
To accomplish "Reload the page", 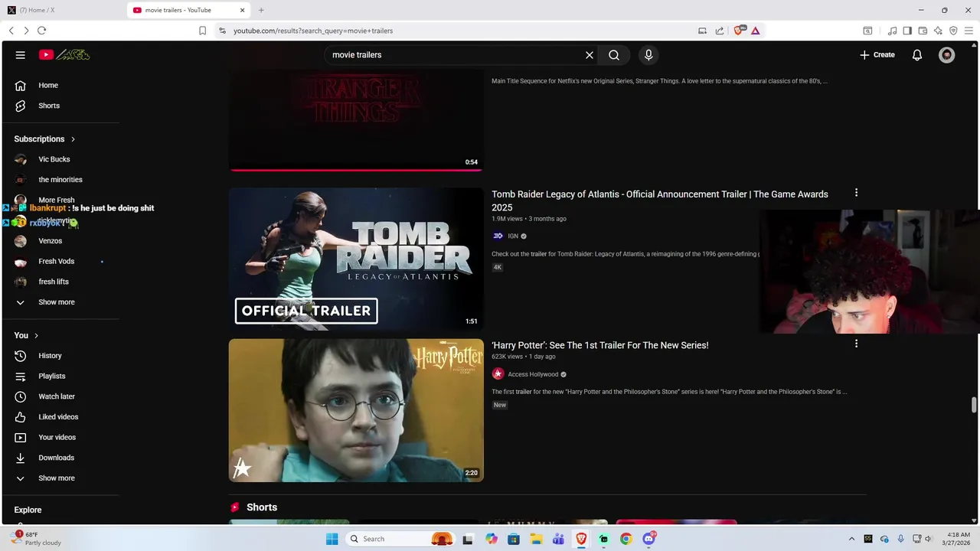I will pos(41,31).
